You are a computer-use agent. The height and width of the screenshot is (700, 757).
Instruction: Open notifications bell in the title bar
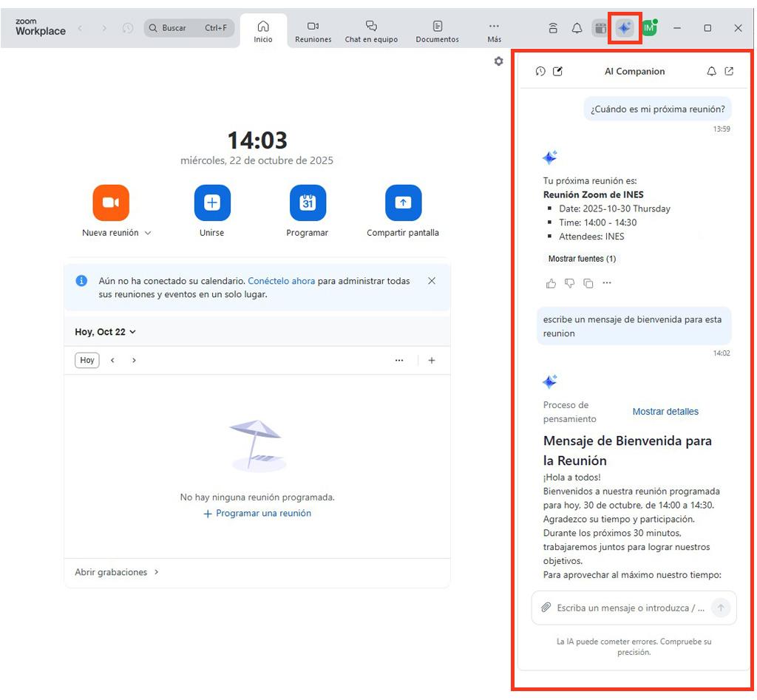tap(577, 28)
